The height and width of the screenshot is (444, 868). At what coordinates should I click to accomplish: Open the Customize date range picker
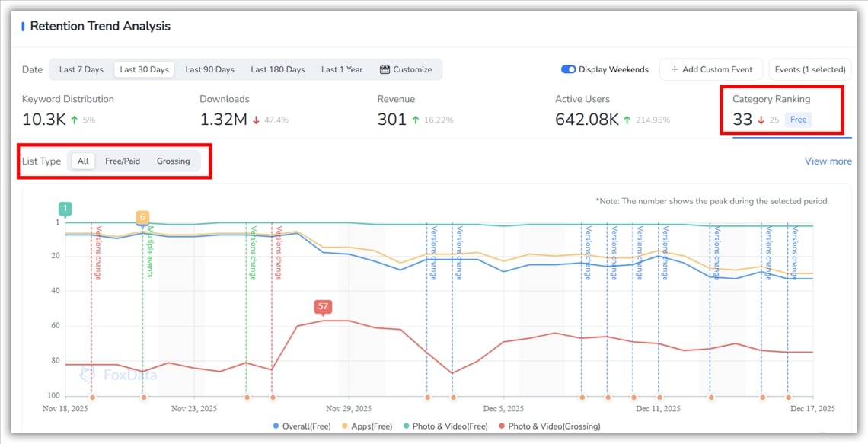click(x=406, y=69)
